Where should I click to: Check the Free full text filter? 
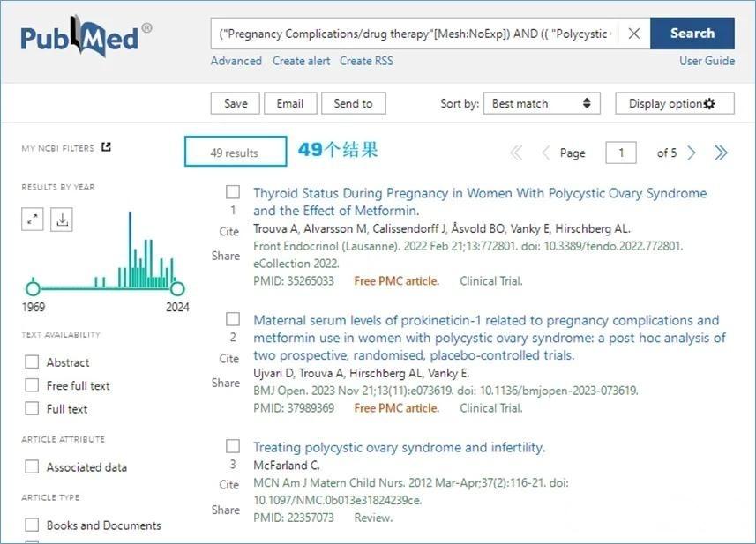pyautogui.click(x=32, y=385)
